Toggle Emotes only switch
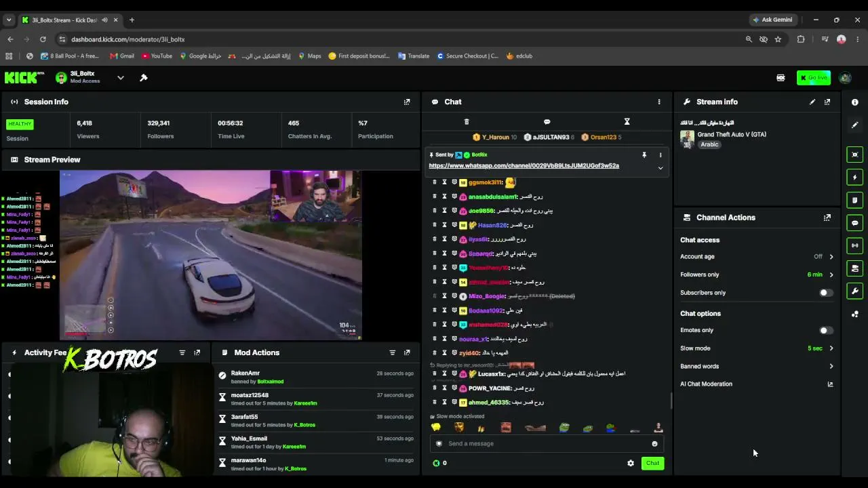868x488 pixels. (826, 331)
